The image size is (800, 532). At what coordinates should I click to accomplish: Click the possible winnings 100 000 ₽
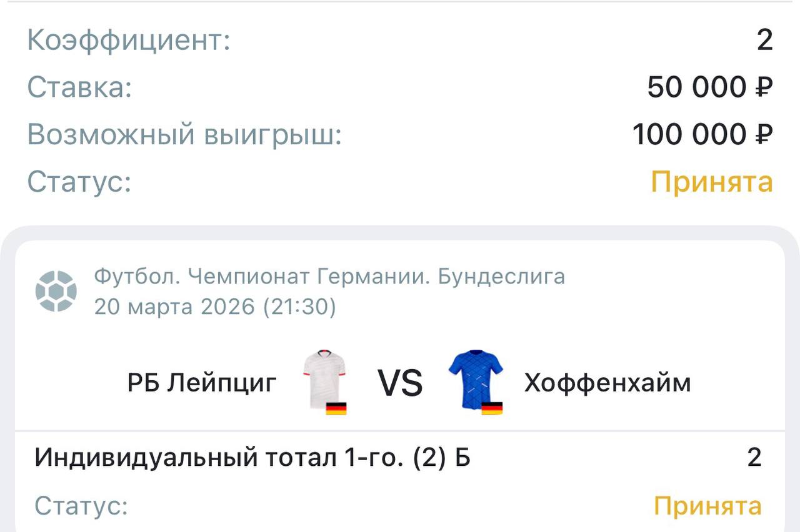pyautogui.click(x=702, y=134)
